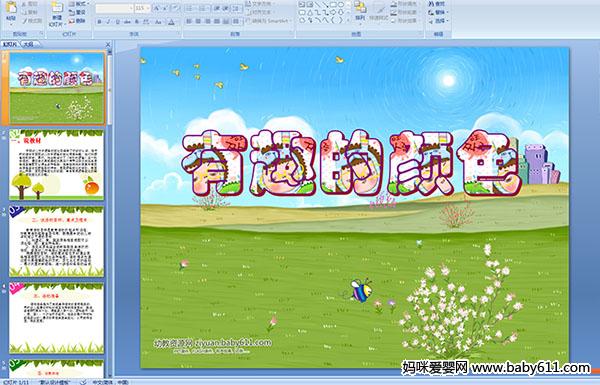
Task: Click the italic I formatting icon
Action: pyautogui.click(x=108, y=22)
